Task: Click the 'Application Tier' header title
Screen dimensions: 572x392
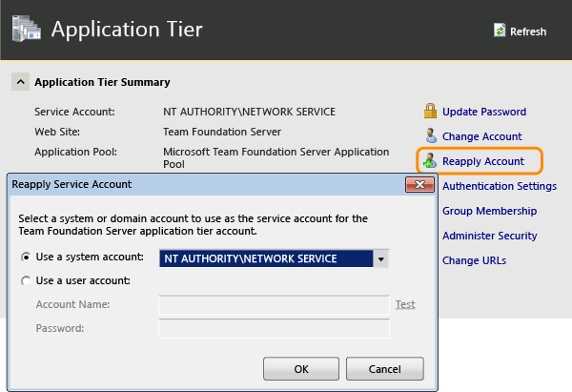Action: tap(127, 30)
